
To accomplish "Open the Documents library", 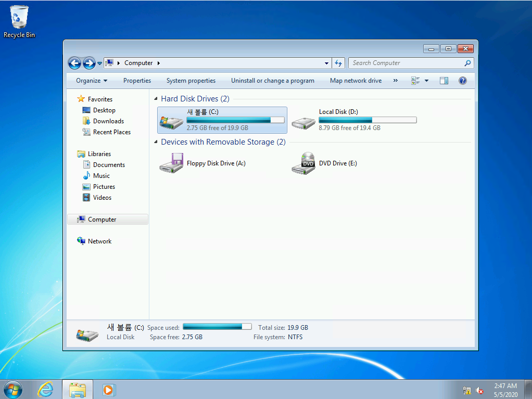I will tap(109, 165).
